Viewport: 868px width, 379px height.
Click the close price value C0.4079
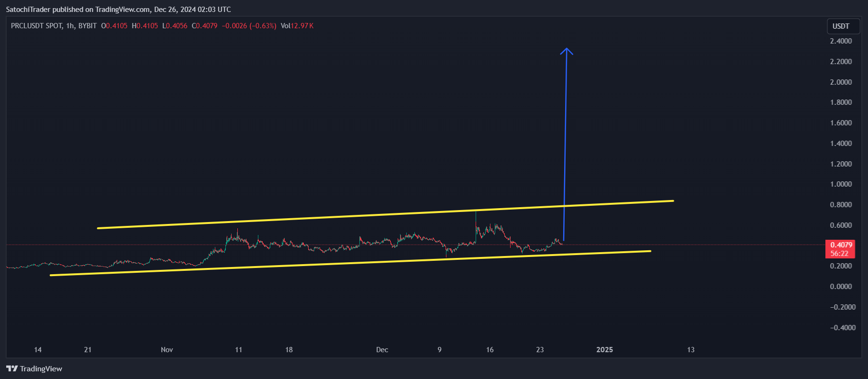click(x=205, y=26)
